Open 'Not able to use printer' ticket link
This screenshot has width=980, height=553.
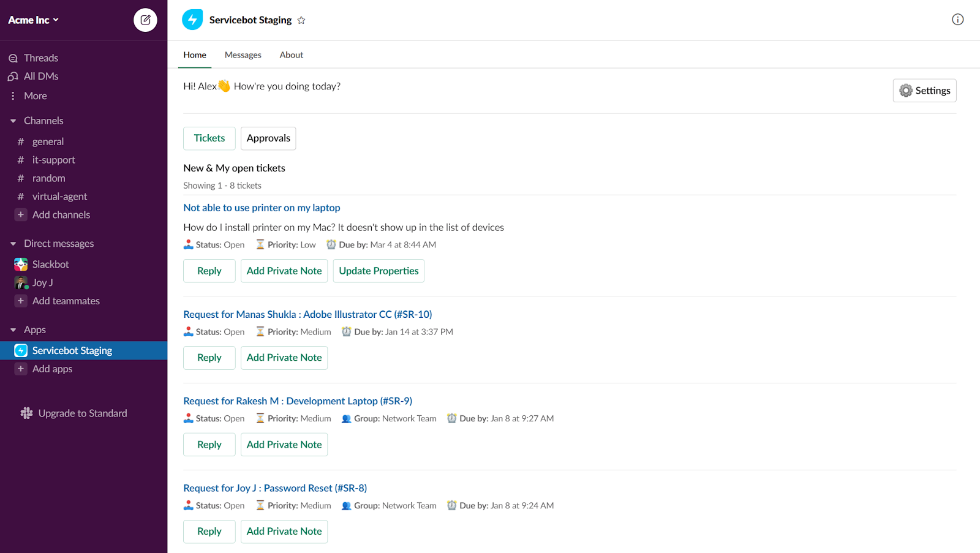(x=262, y=208)
